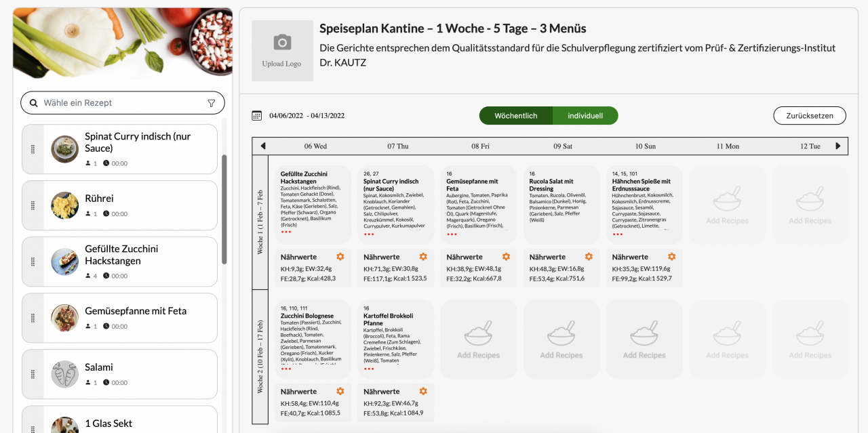Click drag handle of Rührei recipe
Image resolution: width=868 pixels, height=433 pixels.
33,205
